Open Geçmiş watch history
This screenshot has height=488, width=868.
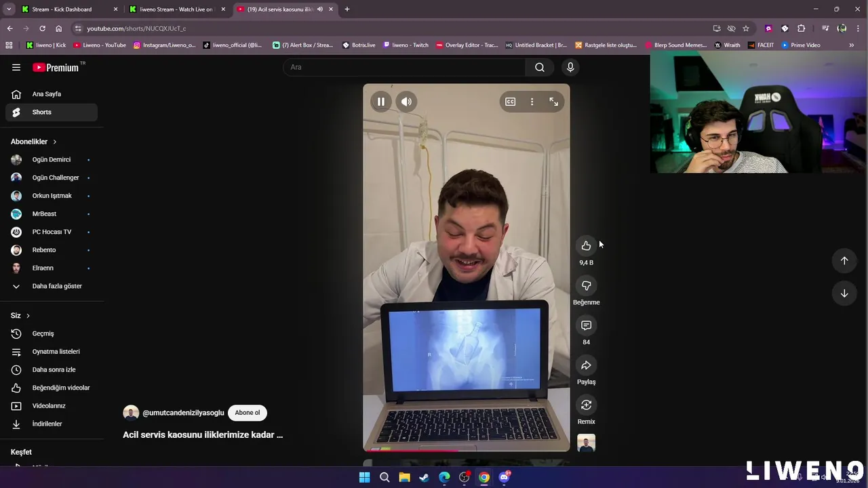[52, 333]
